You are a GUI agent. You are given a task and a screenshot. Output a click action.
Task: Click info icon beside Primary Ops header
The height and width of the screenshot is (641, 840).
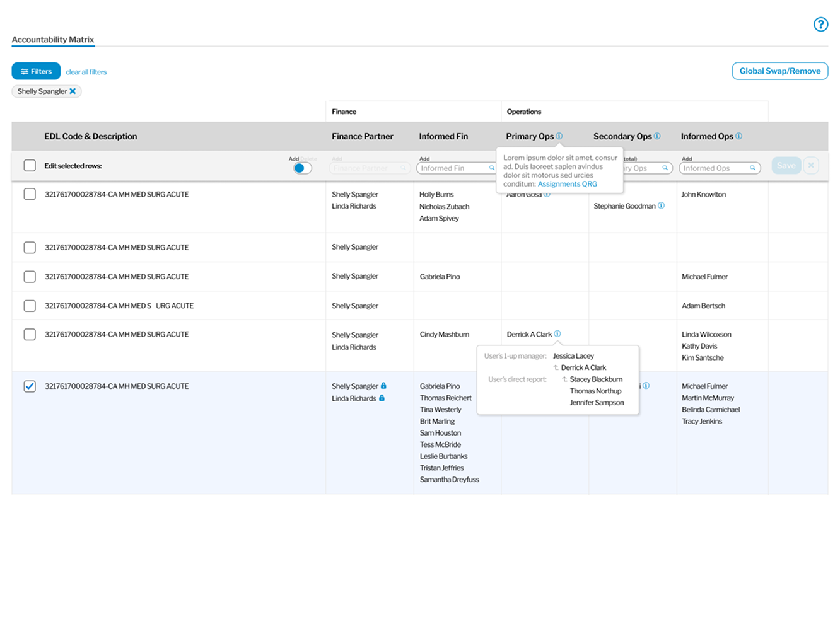(559, 136)
